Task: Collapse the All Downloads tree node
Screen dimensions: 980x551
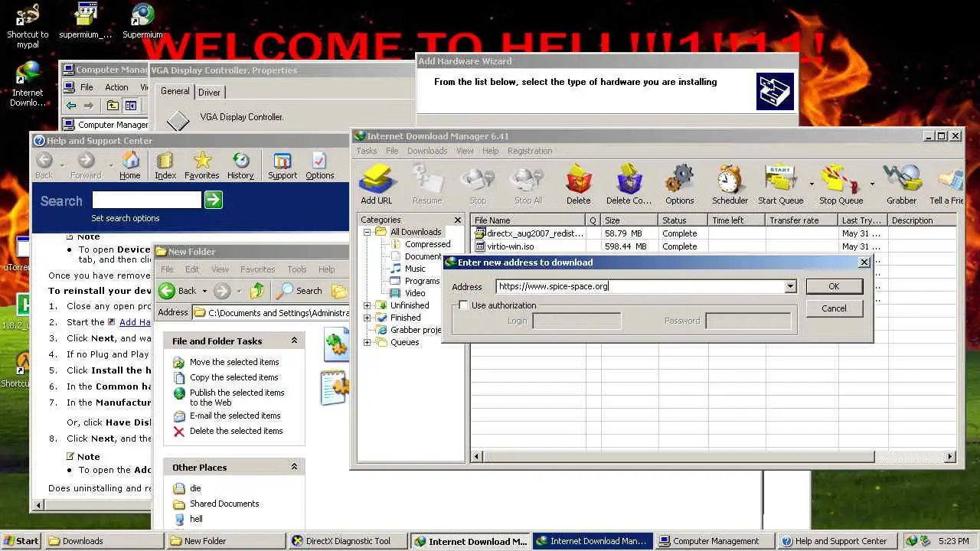Action: coord(367,232)
